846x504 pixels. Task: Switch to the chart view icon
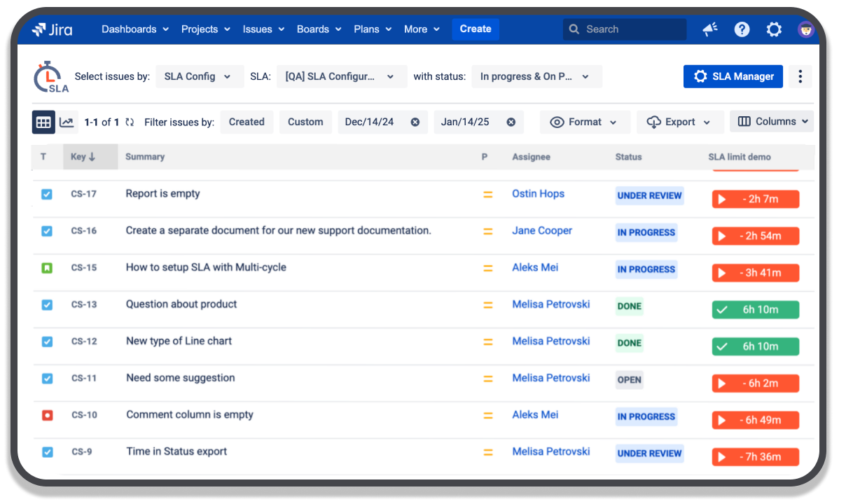pyautogui.click(x=67, y=122)
